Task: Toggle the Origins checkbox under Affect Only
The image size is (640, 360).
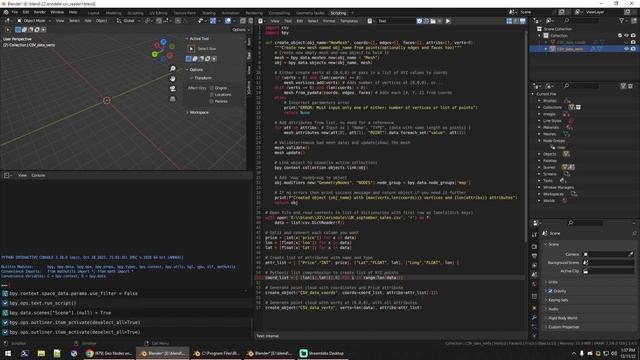Action: [212, 88]
